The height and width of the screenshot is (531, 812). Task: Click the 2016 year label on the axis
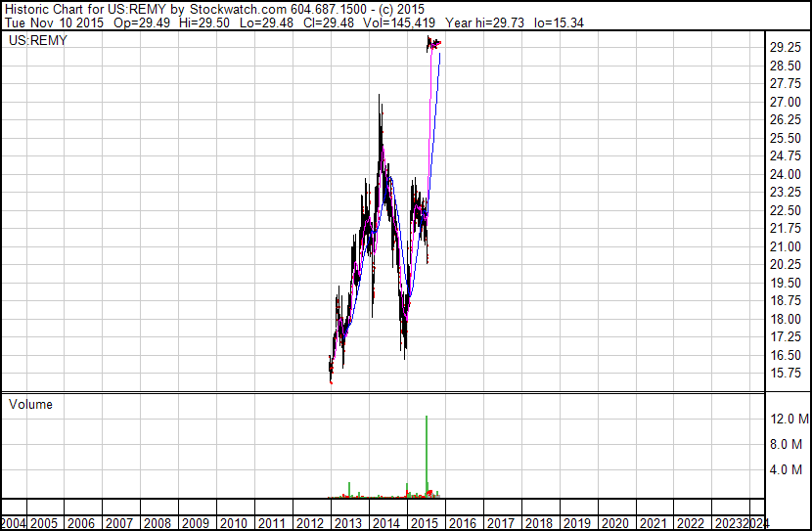point(463,523)
